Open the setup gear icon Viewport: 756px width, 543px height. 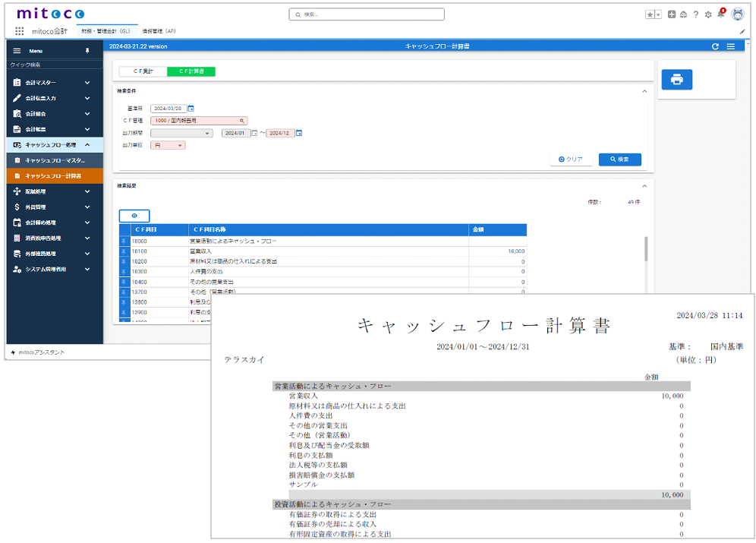pyautogui.click(x=708, y=14)
